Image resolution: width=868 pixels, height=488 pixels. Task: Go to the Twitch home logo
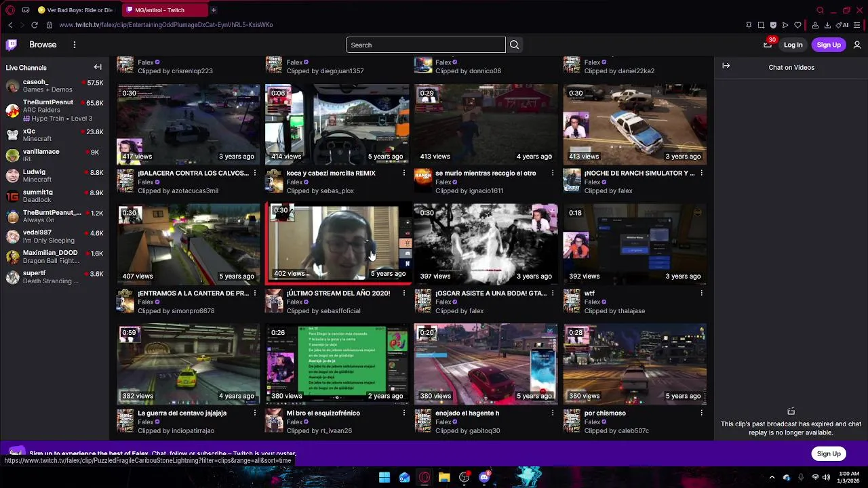[x=12, y=45]
